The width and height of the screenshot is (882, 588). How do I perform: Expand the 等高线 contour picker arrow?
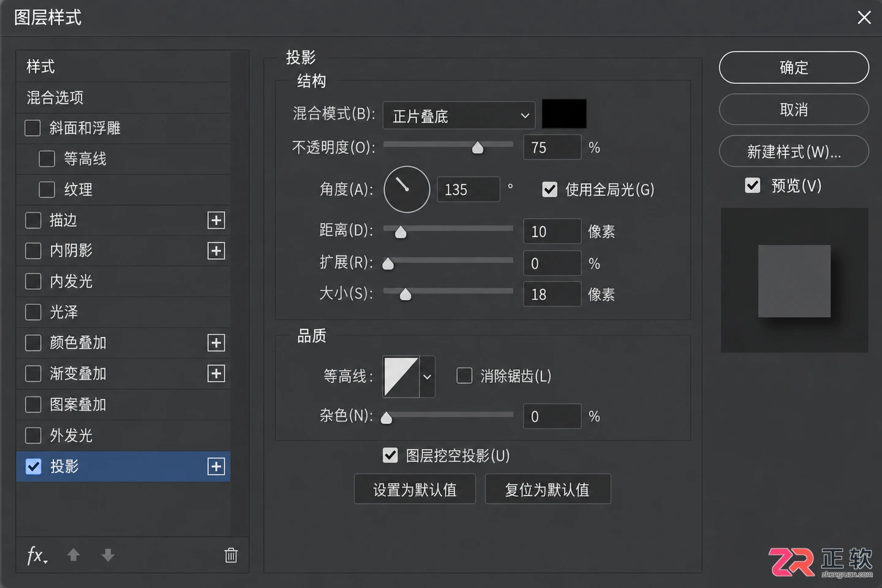428,377
